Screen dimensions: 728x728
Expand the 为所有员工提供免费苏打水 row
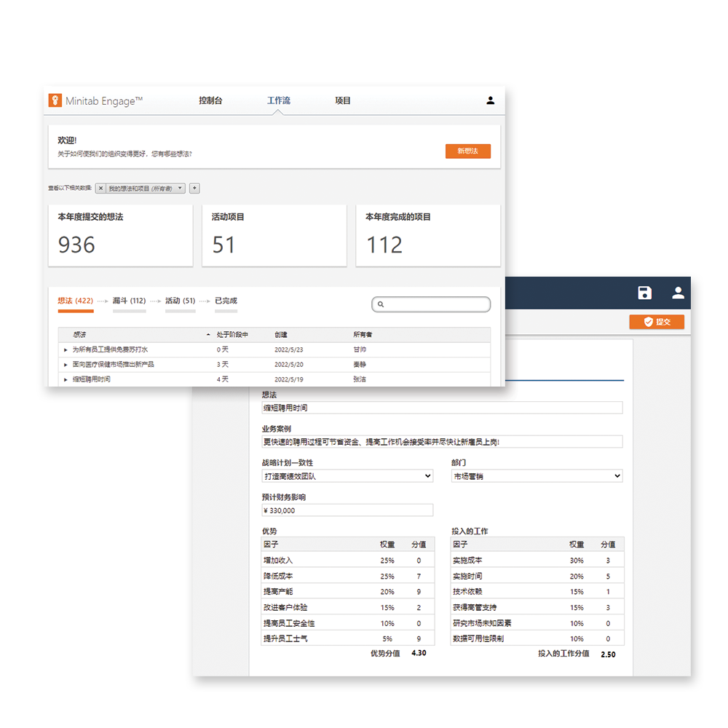tap(66, 349)
